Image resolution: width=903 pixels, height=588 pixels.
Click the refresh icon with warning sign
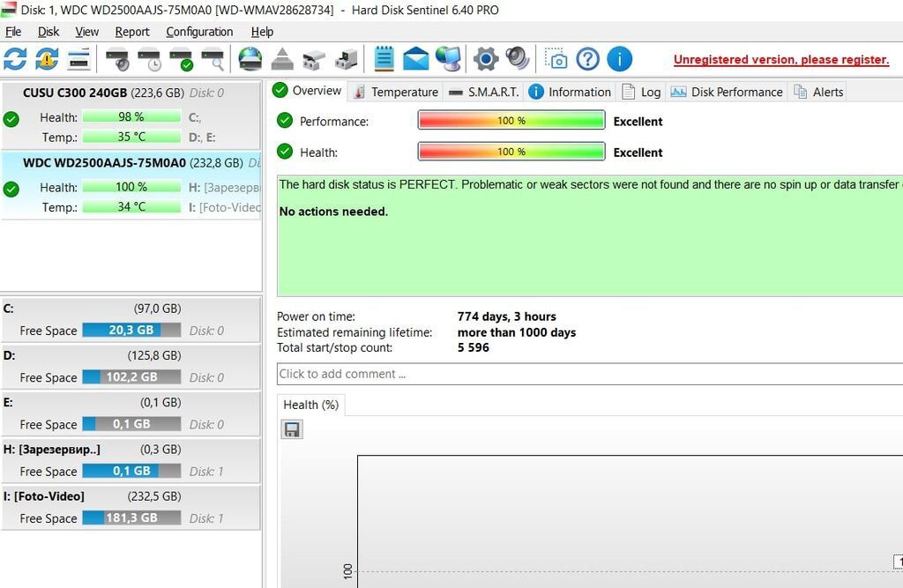[x=47, y=59]
